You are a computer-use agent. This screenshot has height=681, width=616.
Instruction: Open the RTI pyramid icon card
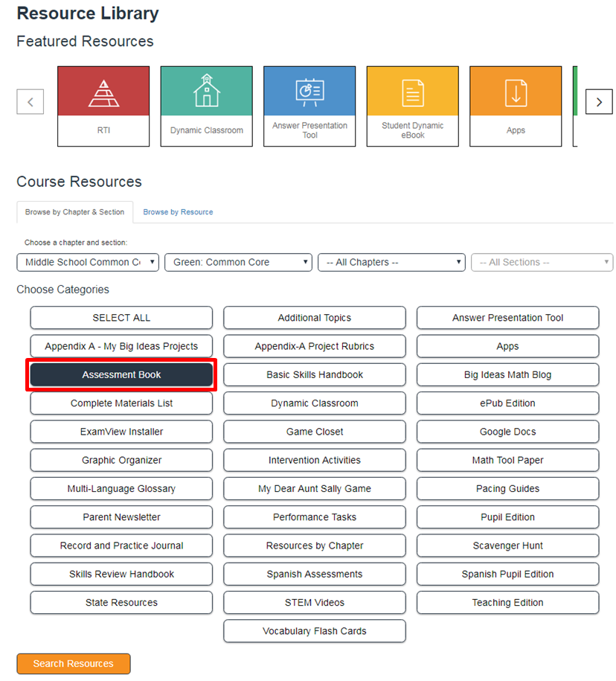(x=103, y=106)
